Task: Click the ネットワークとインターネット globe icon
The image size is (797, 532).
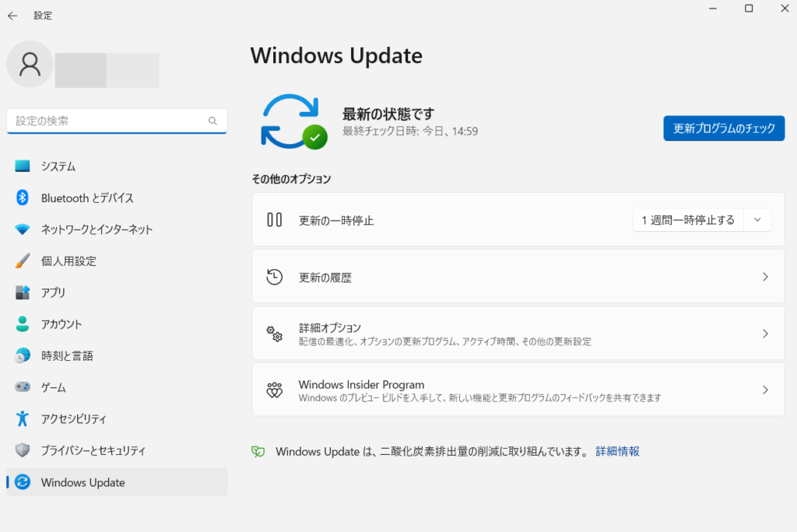Action: click(20, 229)
